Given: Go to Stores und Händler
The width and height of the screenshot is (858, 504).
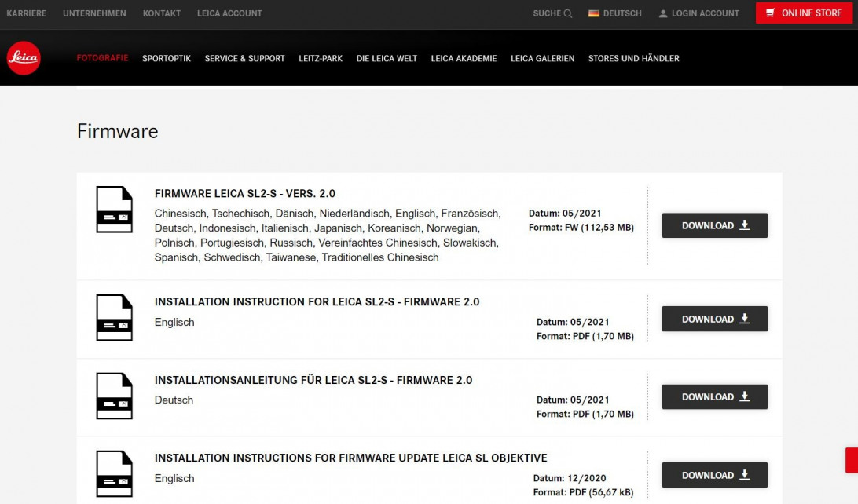Looking at the screenshot, I should (633, 58).
